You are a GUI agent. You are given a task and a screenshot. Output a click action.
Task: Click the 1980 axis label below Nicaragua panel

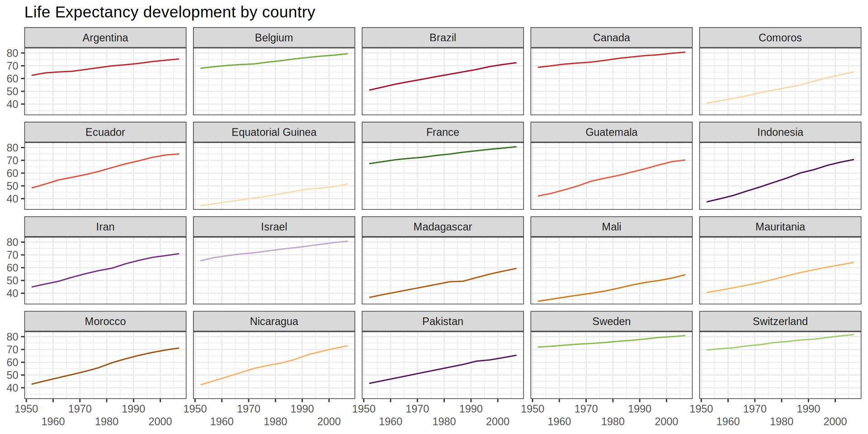[275, 422]
